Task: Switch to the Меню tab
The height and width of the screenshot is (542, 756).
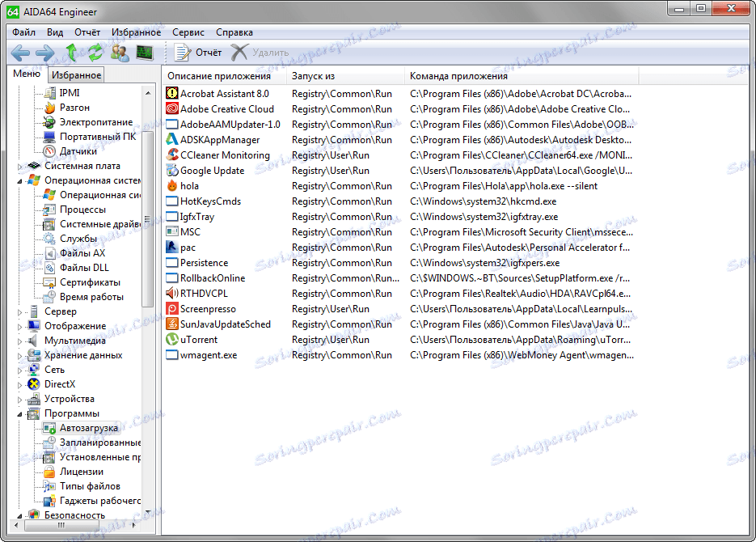Action: pos(27,74)
